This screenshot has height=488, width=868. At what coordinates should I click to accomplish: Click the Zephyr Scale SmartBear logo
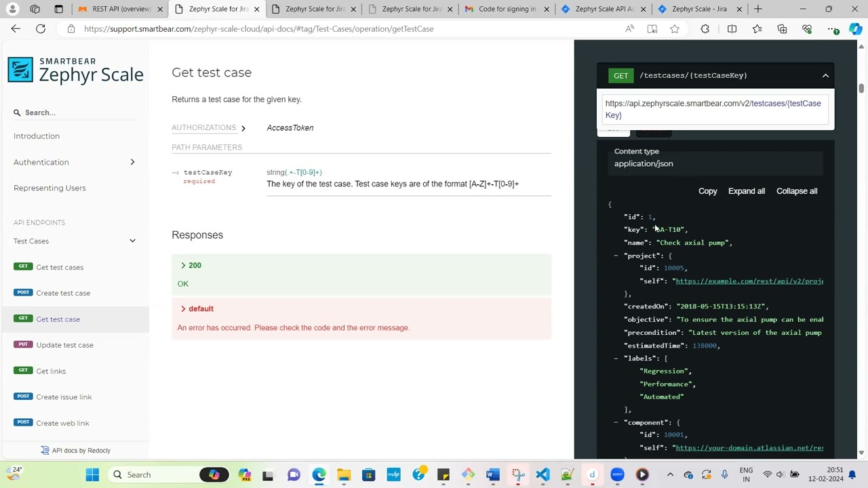click(75, 70)
